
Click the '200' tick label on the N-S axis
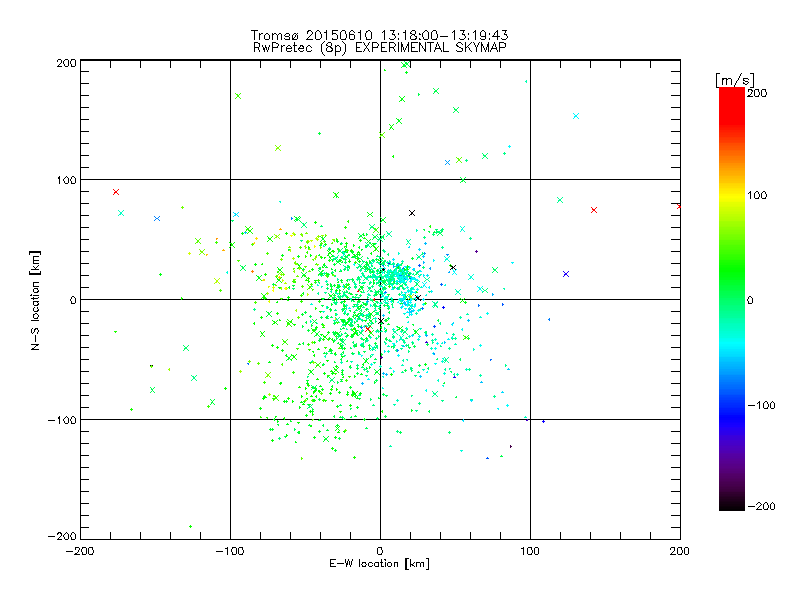(x=66, y=63)
